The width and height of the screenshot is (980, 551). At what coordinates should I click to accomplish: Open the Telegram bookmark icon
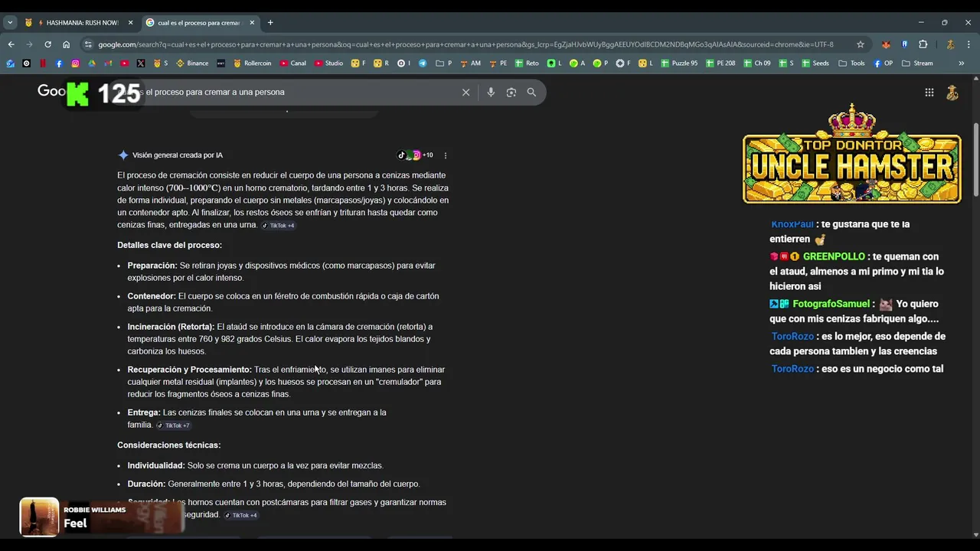(x=423, y=64)
